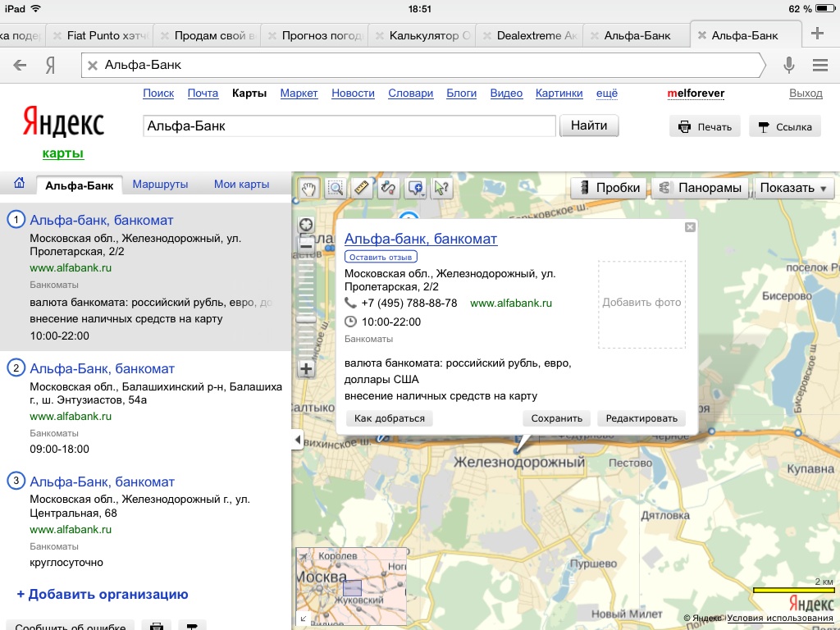
Task: Open the Почта service link
Action: [x=203, y=94]
